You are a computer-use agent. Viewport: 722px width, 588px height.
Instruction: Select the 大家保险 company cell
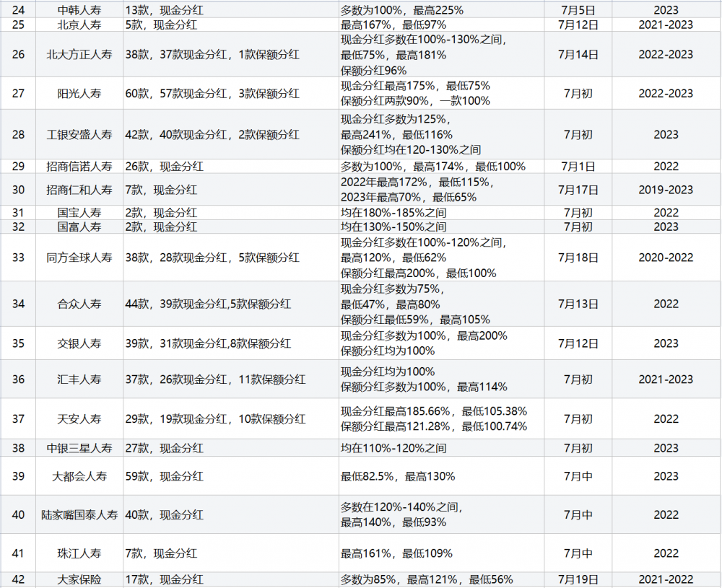click(79, 580)
